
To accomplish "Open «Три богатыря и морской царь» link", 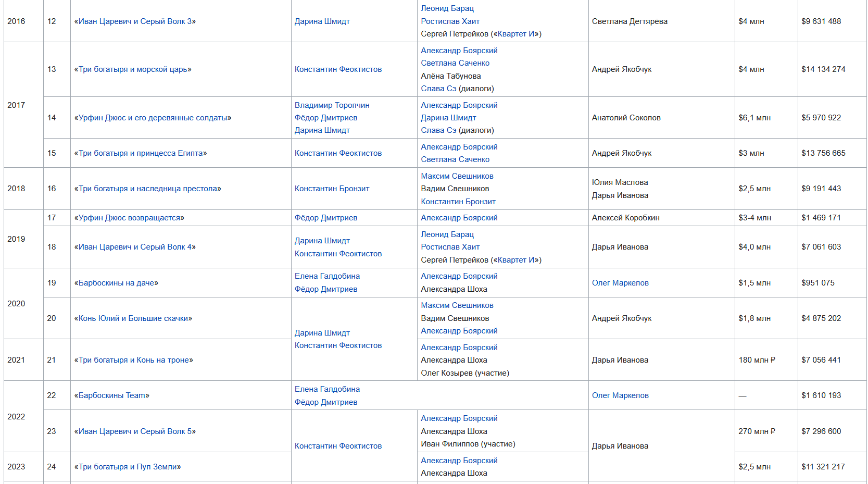I will [135, 69].
